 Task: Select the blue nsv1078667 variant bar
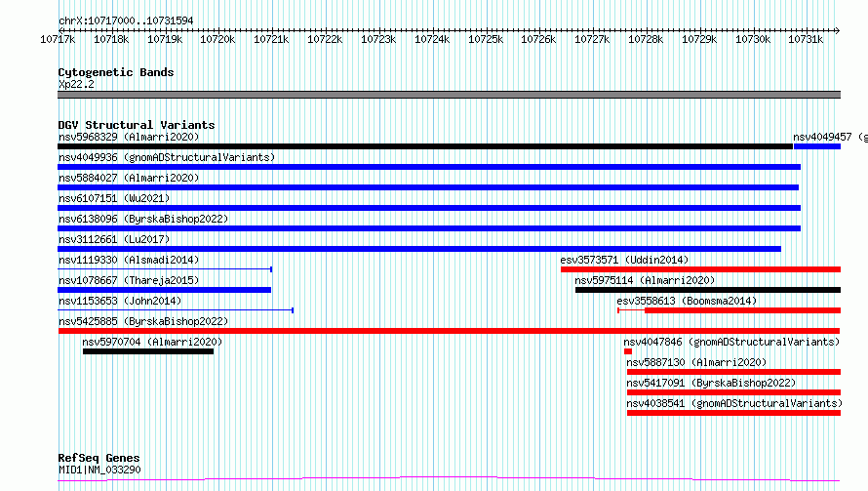coord(165,290)
